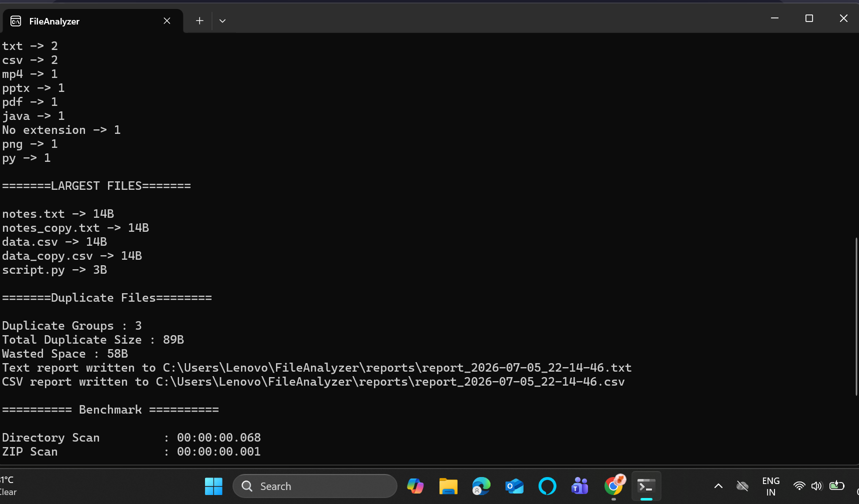859x504 pixels.
Task: Click the 'Duplicate Files' heading
Action: pos(107,298)
